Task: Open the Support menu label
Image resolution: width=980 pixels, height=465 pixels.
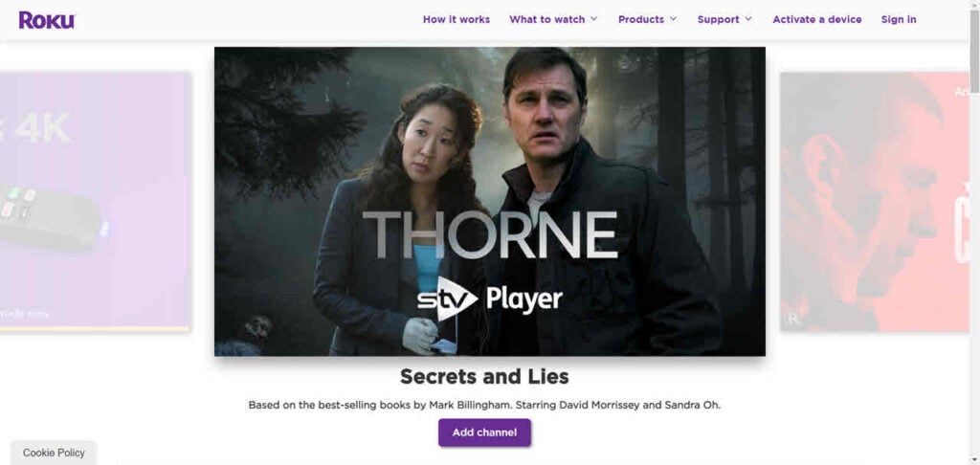Action: (718, 19)
